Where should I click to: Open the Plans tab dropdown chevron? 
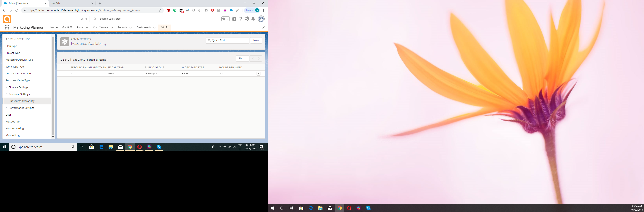click(87, 27)
